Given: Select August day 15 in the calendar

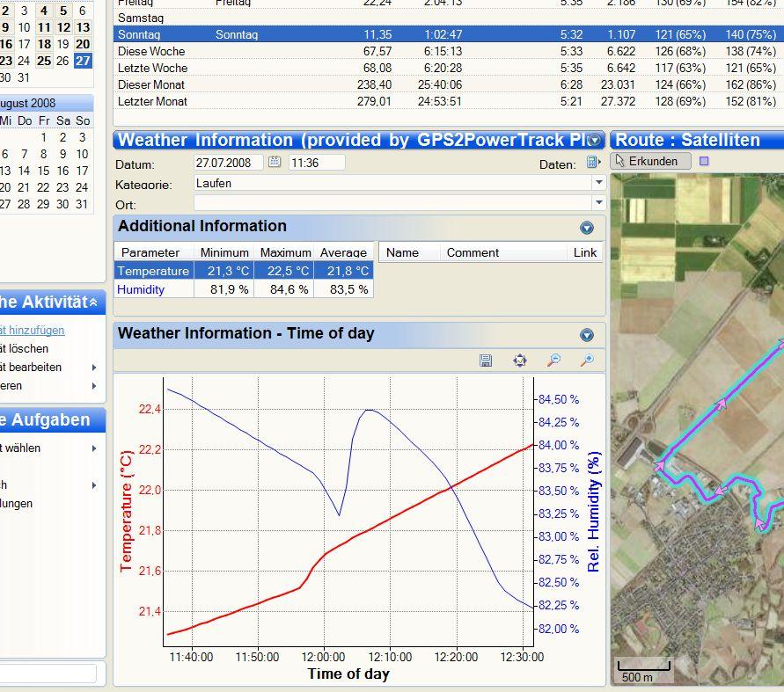Looking at the screenshot, I should click(x=43, y=171).
